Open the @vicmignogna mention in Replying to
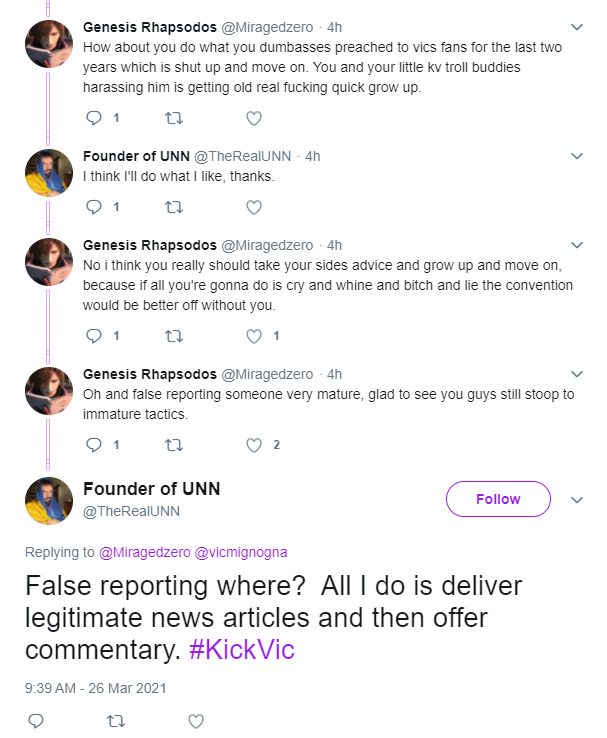This screenshot has height=738, width=607. [x=241, y=552]
